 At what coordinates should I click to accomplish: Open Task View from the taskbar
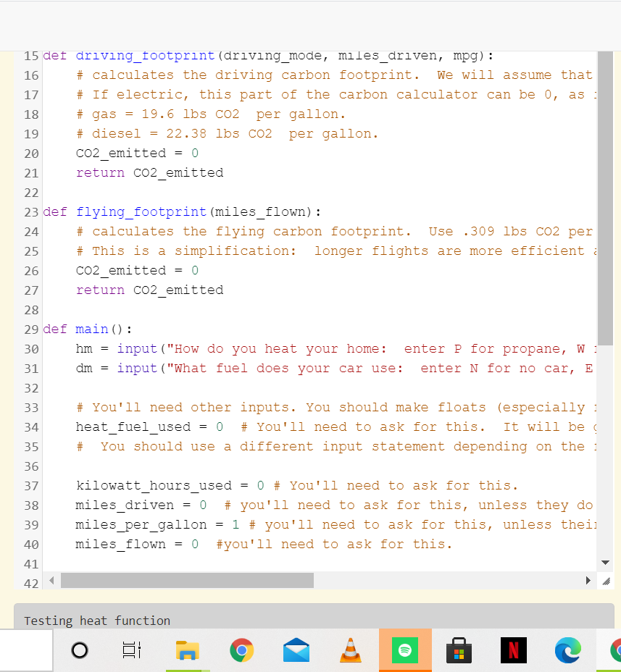tap(131, 650)
